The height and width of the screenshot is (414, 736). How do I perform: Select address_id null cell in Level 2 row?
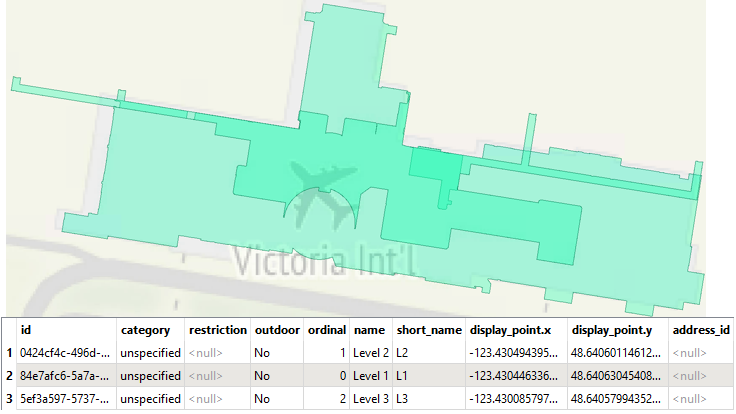[x=701, y=353]
